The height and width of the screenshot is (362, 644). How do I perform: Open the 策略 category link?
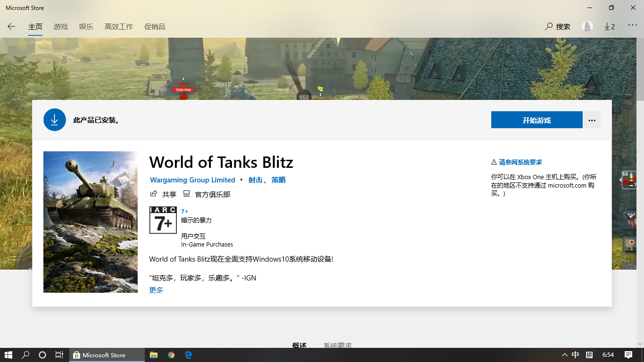[279, 180]
